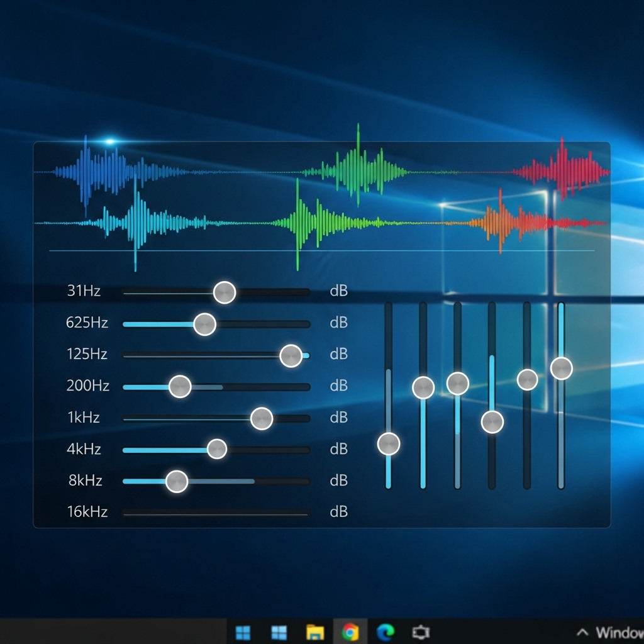The width and height of the screenshot is (644, 644).
Task: Click the Start button
Action: pyautogui.click(x=243, y=631)
